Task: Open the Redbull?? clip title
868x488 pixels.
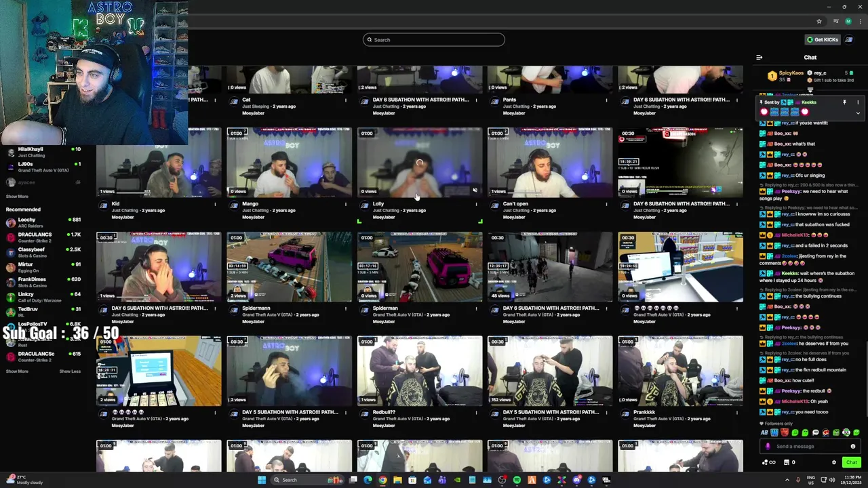Action: click(x=384, y=412)
